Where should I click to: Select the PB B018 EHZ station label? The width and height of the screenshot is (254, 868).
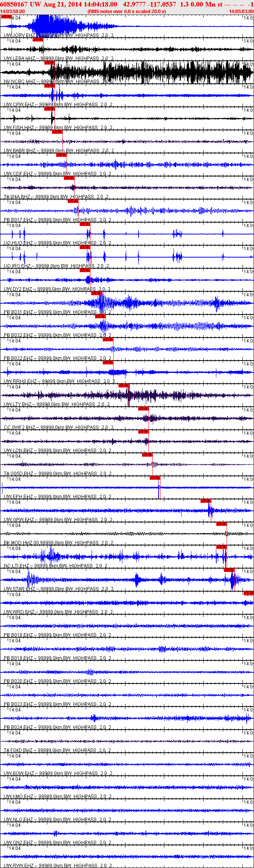tap(19, 635)
